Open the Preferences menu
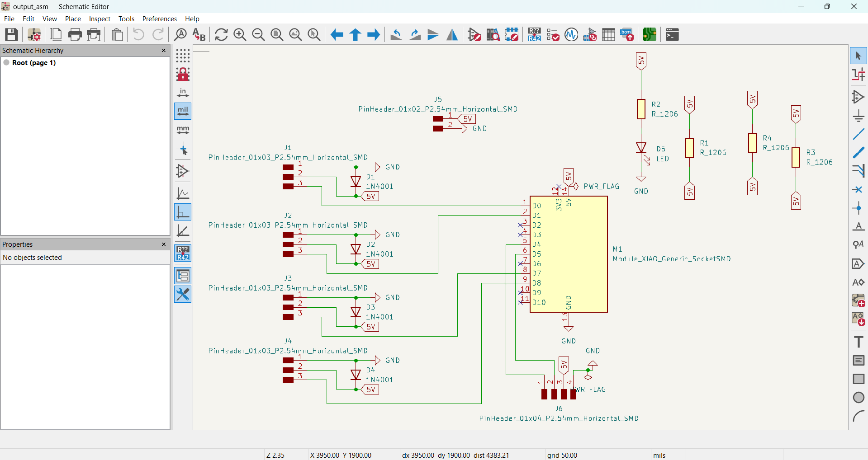This screenshot has height=460, width=868. pyautogui.click(x=159, y=19)
